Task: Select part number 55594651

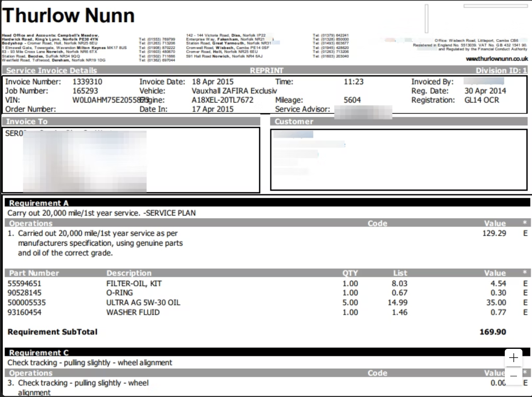Action: [24, 283]
